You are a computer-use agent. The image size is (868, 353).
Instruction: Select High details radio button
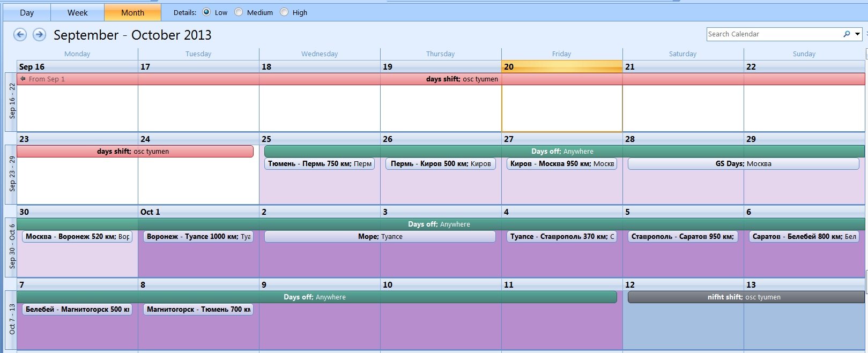[285, 12]
